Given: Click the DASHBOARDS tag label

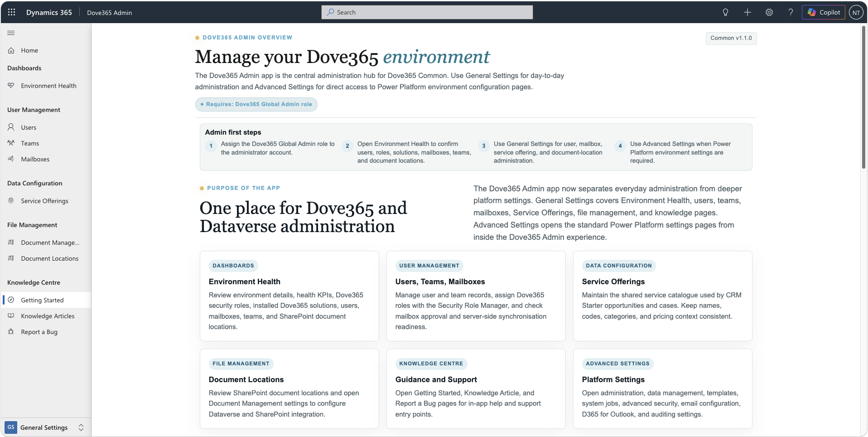Looking at the screenshot, I should click(x=233, y=266).
